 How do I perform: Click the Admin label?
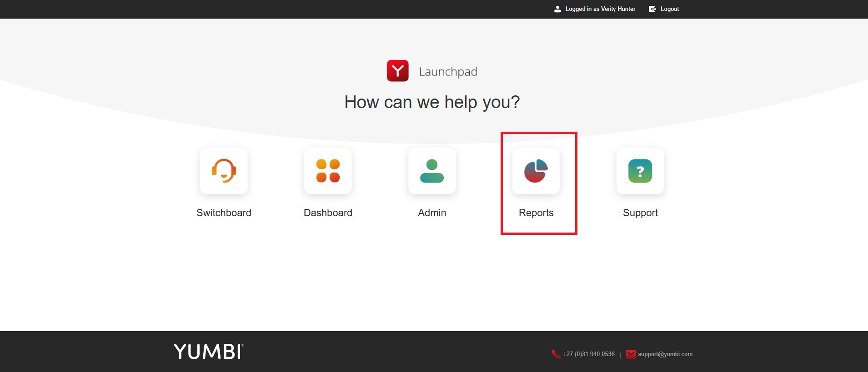click(432, 213)
